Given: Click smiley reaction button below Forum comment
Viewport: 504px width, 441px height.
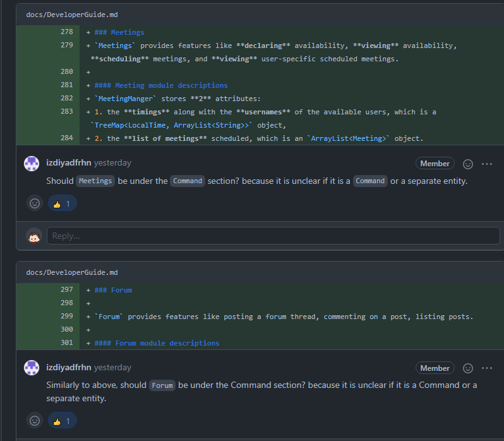Looking at the screenshot, I should coord(35,420).
